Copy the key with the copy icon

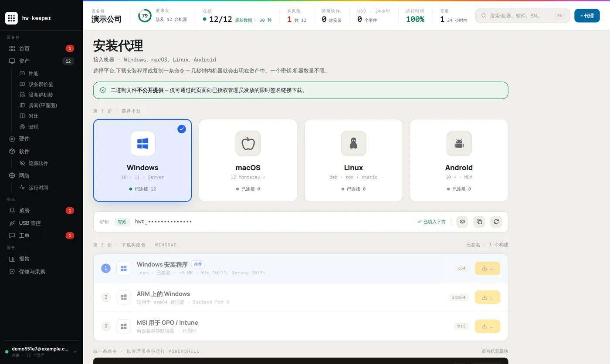479,222
